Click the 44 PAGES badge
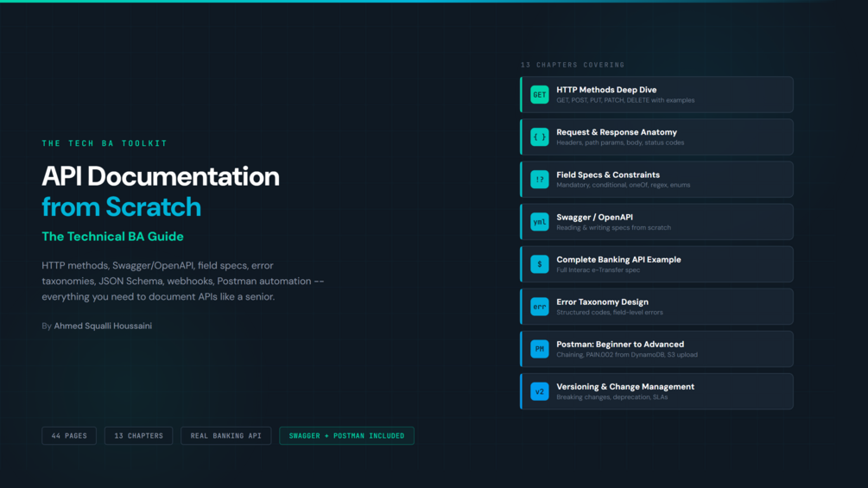The image size is (868, 488). click(x=69, y=436)
